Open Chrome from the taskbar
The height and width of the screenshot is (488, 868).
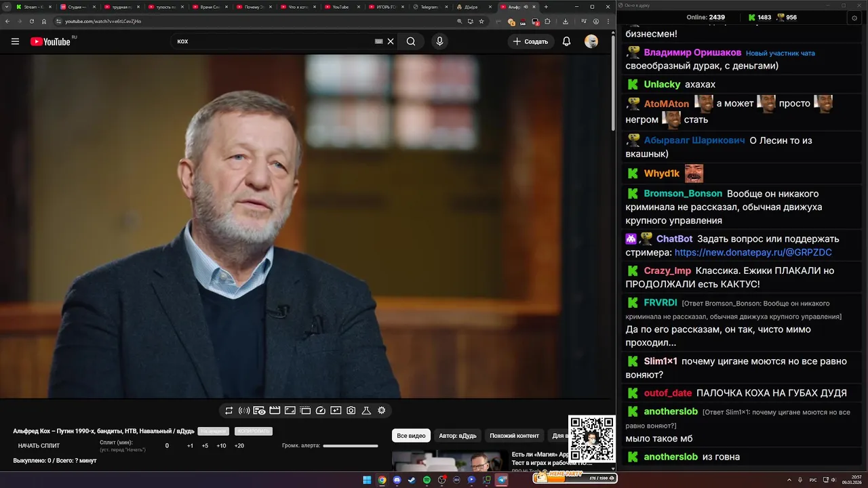click(x=382, y=480)
